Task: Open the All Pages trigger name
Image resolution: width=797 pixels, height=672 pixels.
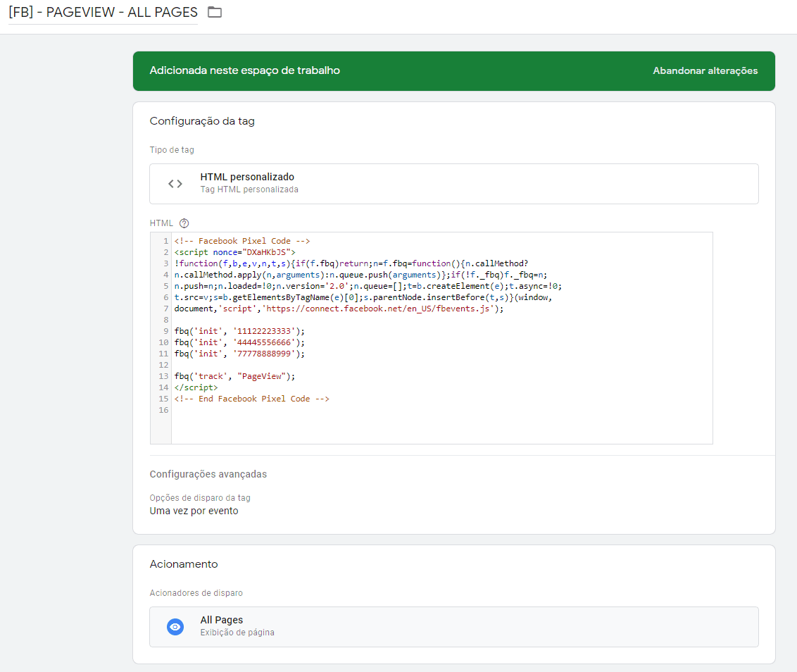Action: (222, 620)
